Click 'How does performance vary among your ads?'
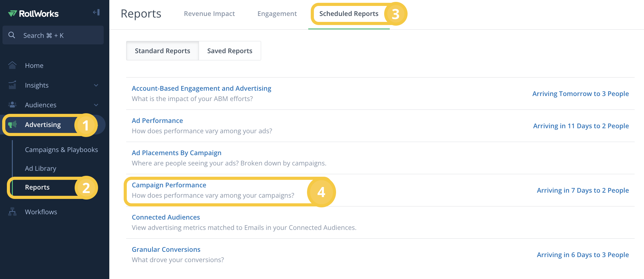The width and height of the screenshot is (644, 279). point(202,131)
